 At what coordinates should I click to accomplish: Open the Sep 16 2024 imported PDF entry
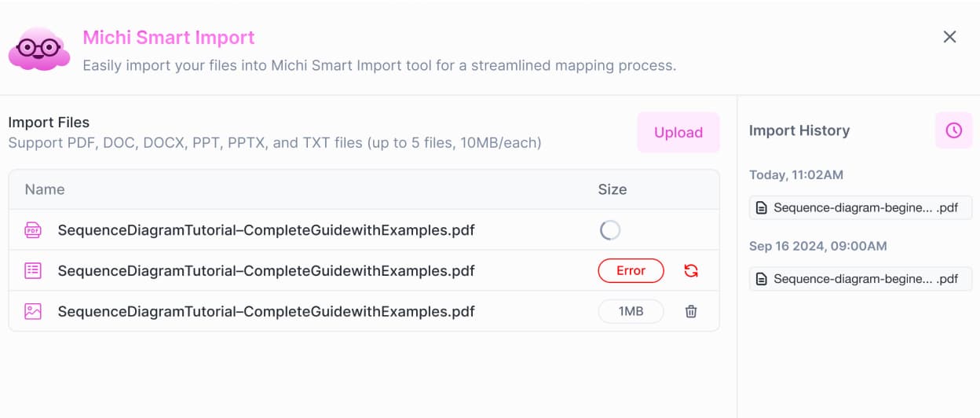(861, 279)
